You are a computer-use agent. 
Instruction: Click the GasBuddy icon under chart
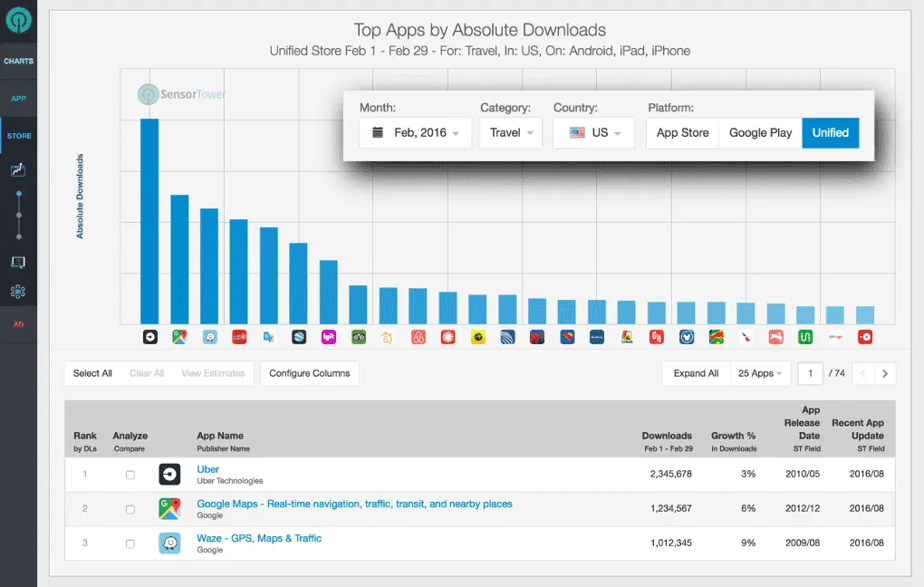point(627,337)
